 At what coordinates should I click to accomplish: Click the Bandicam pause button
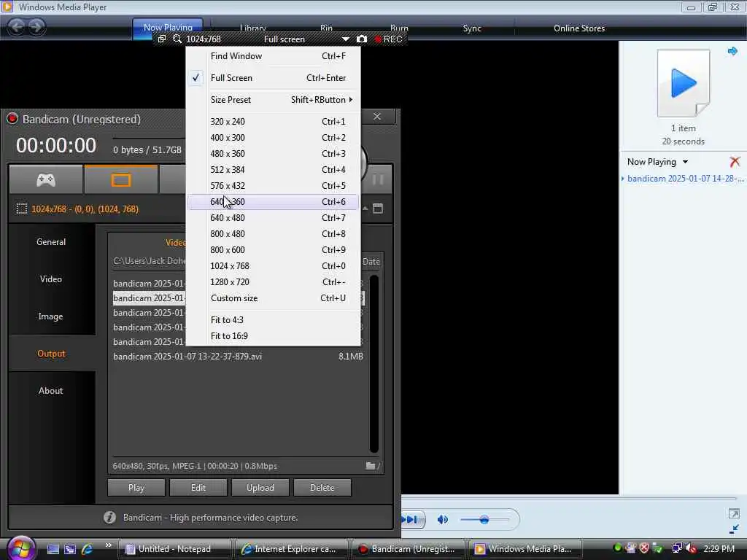pos(378,179)
